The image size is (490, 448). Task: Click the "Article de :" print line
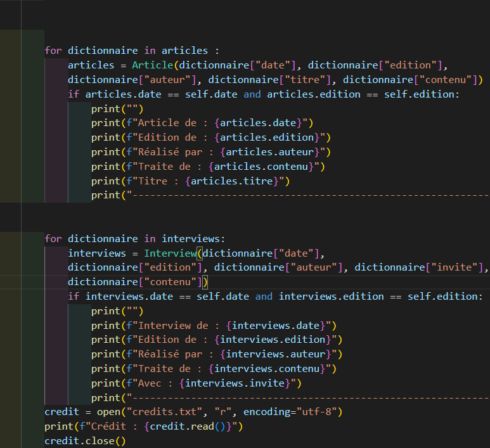tap(202, 123)
